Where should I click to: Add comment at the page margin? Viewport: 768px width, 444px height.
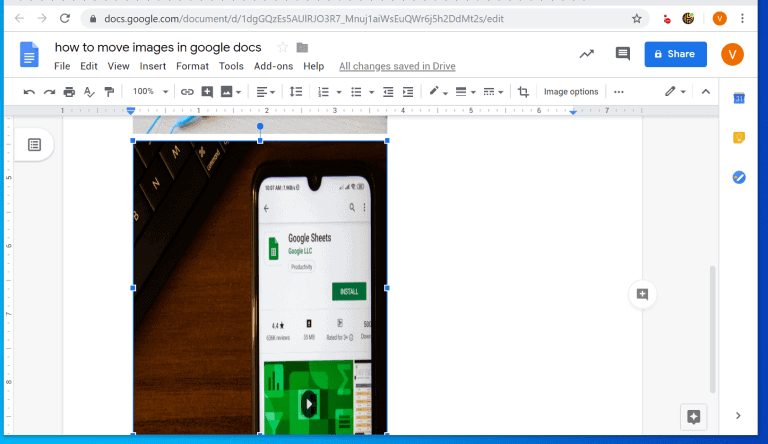642,294
